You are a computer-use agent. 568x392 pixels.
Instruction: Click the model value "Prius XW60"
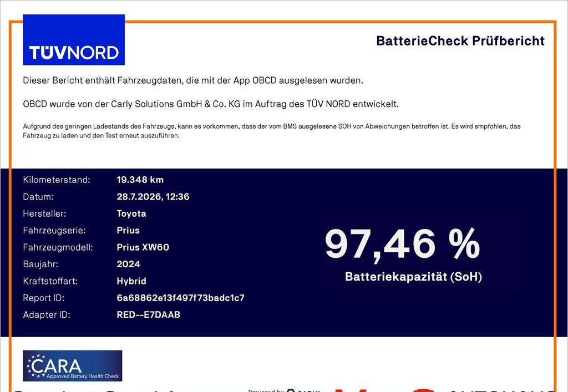[143, 247]
